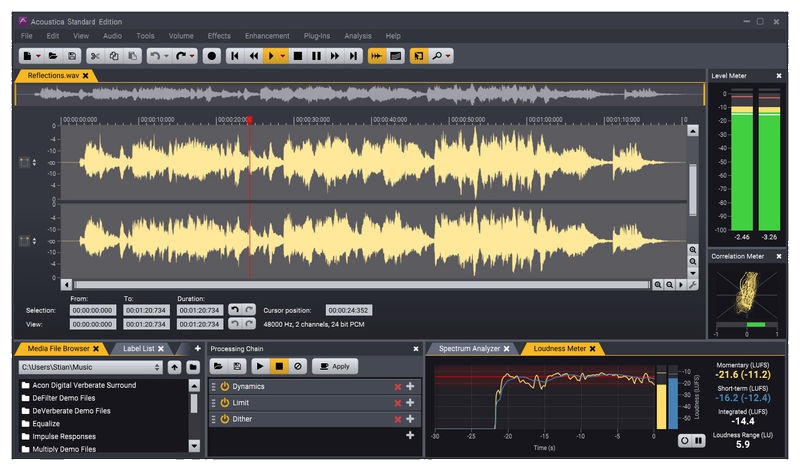Open the New file dropdown arrow
This screenshot has width=800, height=471.
[x=39, y=56]
